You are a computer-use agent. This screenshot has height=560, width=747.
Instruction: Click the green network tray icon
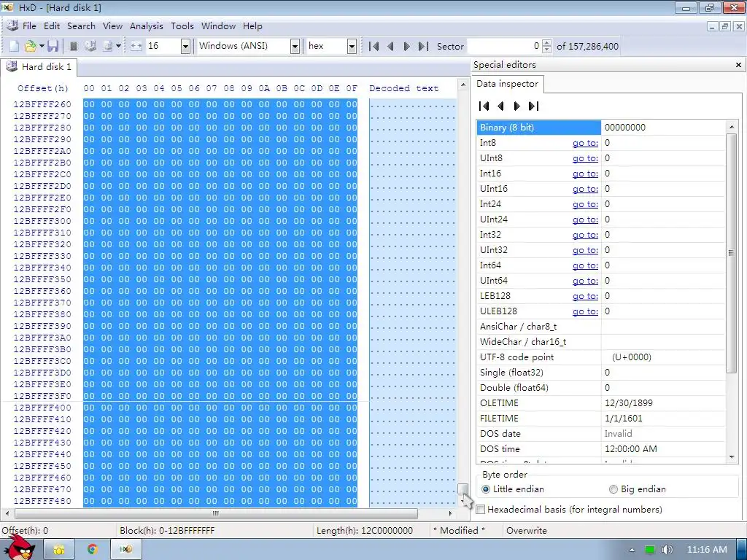[x=650, y=550]
